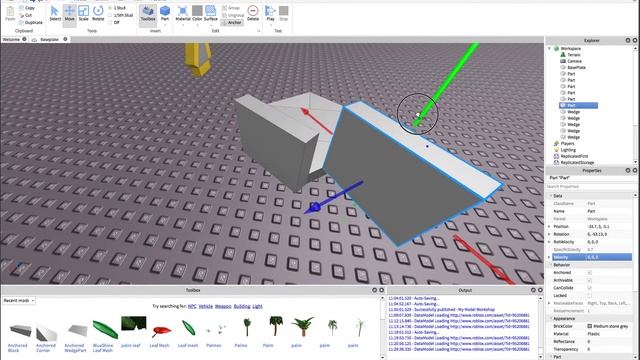This screenshot has width=640, height=360.
Task: Select Lighting service in Explorer
Action: tap(564, 150)
